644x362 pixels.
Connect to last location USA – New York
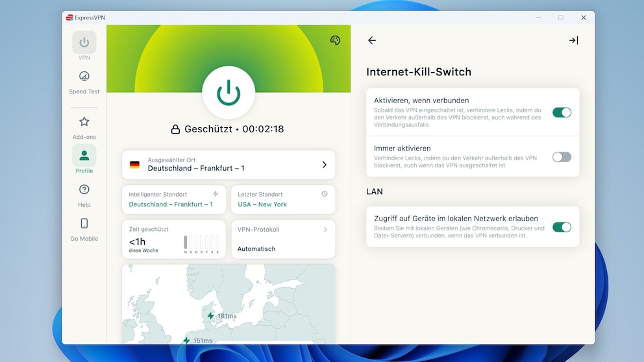283,199
